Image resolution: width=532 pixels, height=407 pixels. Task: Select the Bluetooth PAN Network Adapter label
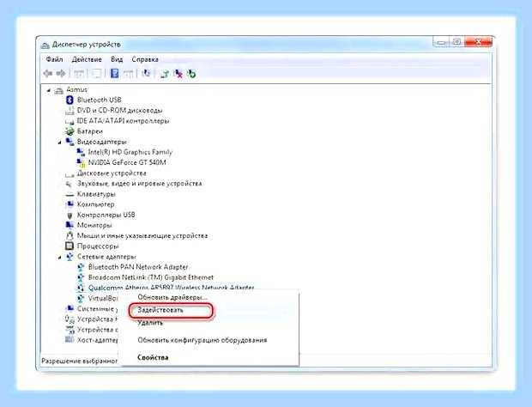(x=138, y=267)
